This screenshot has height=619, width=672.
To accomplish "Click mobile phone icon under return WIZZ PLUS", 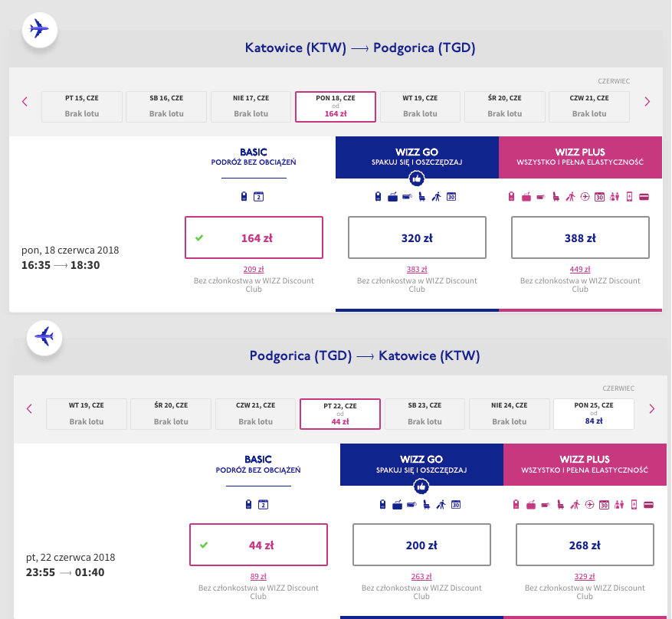I will point(634,505).
